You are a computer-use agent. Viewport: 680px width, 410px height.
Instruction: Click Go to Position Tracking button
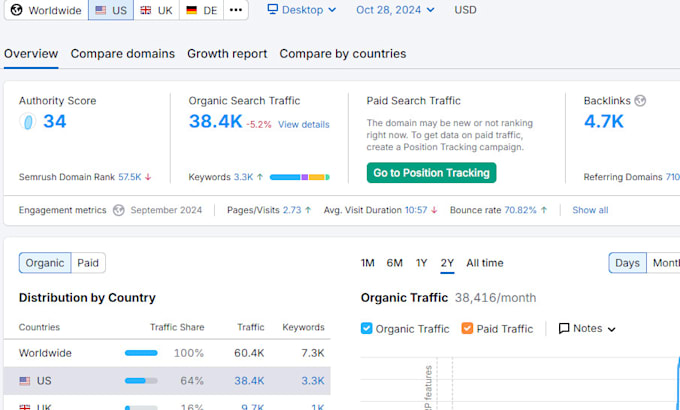[432, 173]
